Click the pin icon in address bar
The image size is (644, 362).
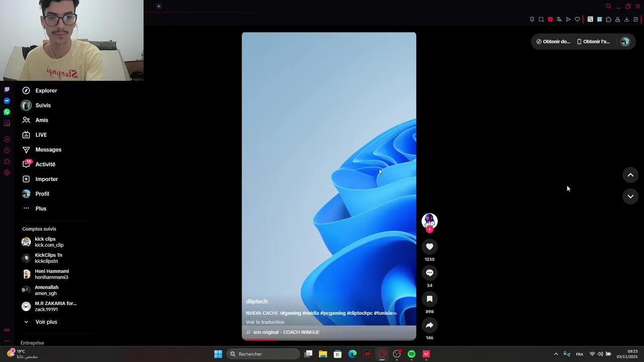[x=532, y=20]
